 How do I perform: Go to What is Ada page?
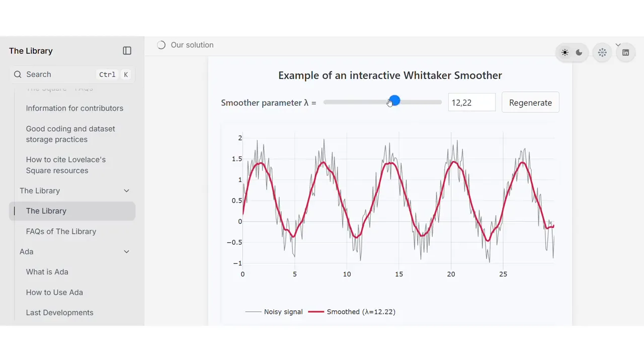click(x=47, y=271)
